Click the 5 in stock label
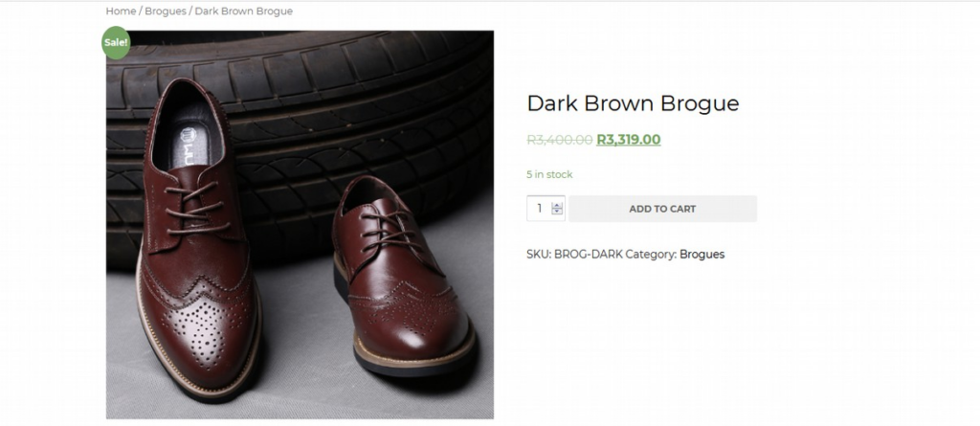 549,174
